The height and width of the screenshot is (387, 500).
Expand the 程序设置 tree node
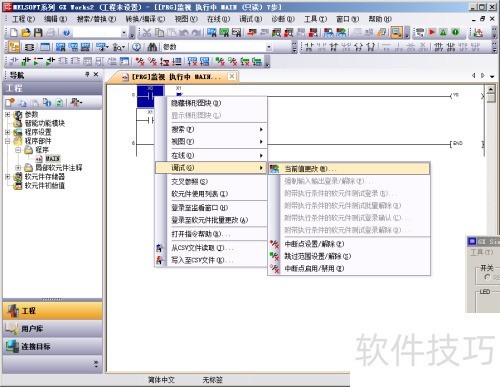tap(8, 132)
